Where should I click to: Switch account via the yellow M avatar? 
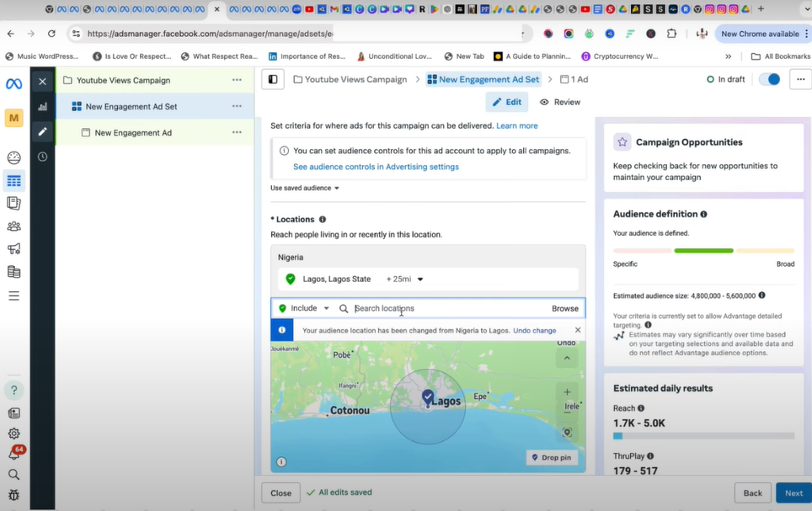(14, 118)
